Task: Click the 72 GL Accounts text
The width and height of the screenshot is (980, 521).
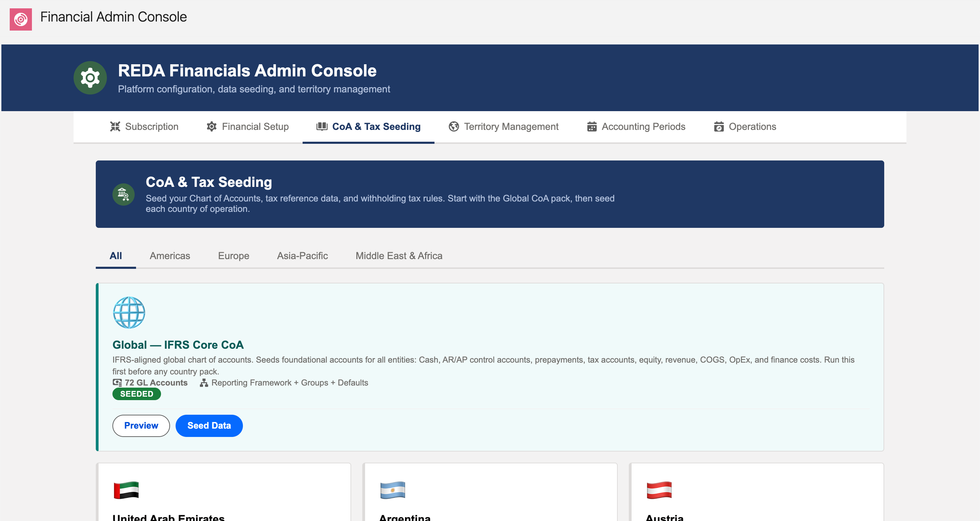Action: pyautogui.click(x=157, y=383)
